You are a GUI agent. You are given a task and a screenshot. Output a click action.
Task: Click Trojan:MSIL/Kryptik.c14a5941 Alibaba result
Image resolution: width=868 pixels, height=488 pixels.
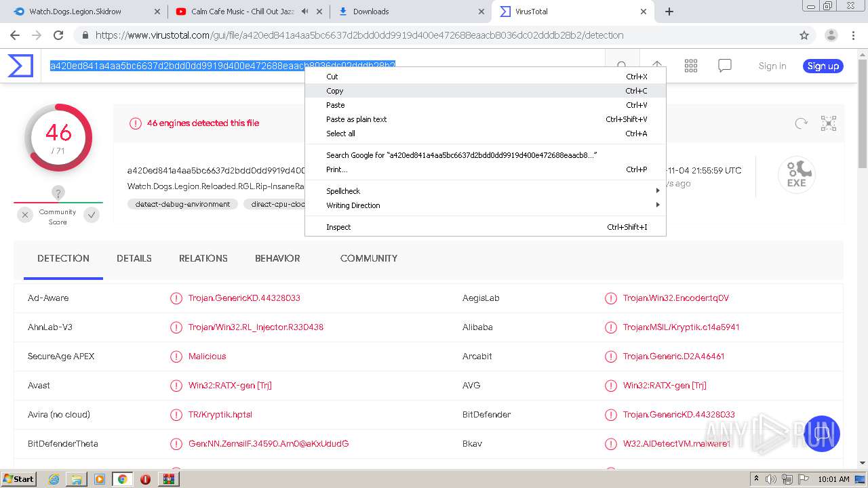681,327
